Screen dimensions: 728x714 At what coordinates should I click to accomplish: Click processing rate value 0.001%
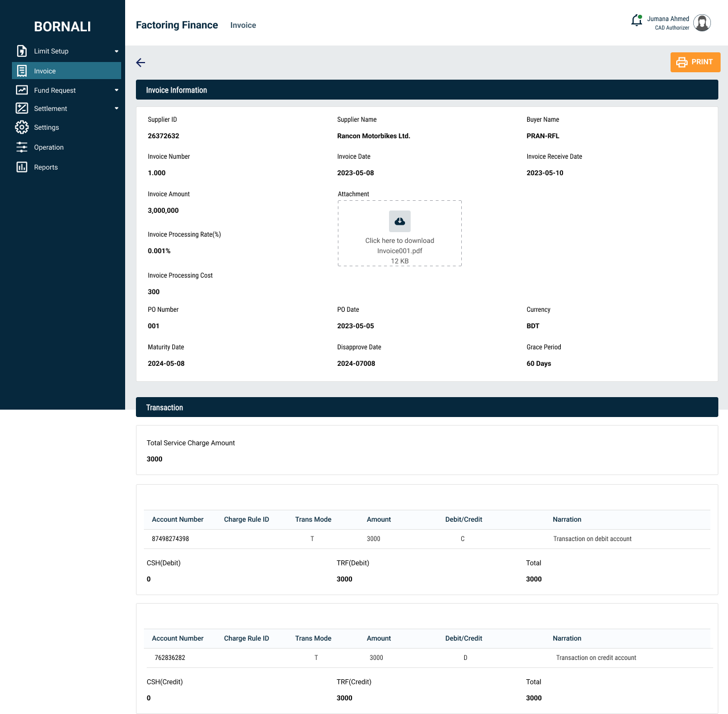point(159,251)
